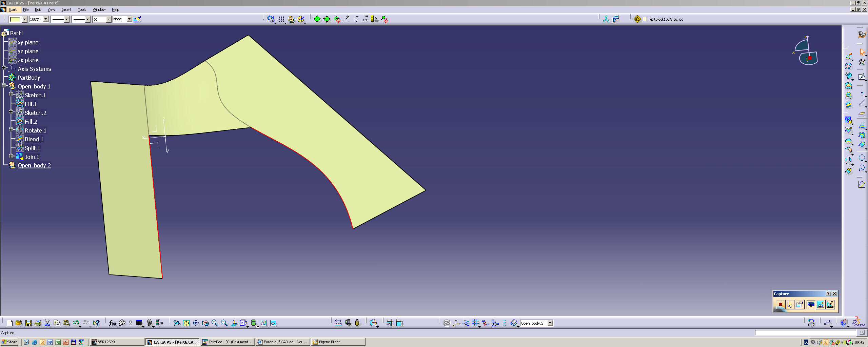Image resolution: width=868 pixels, height=347 pixels.
Task: Open the 100% transparency dropdown
Action: tap(46, 19)
